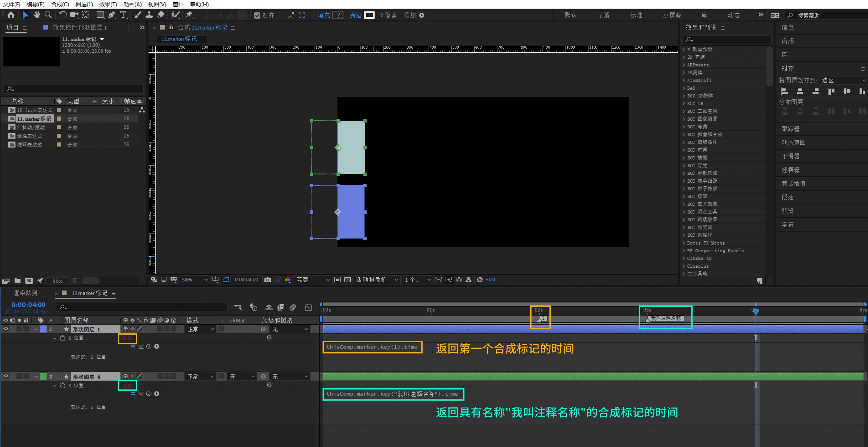Click the trash icon in Project panel
Image resolution: width=868 pixels, height=447 pixels.
tap(75, 281)
